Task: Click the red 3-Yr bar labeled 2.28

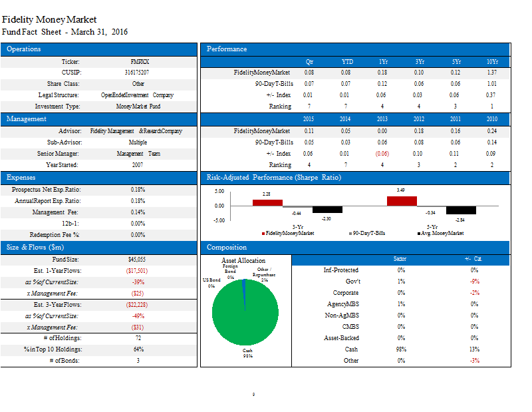Action: [268, 203]
